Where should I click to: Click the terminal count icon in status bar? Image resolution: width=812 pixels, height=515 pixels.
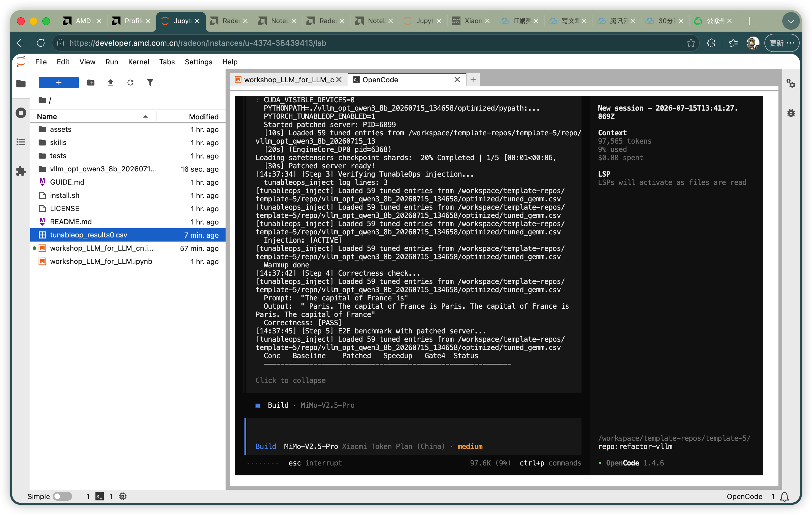(x=100, y=496)
